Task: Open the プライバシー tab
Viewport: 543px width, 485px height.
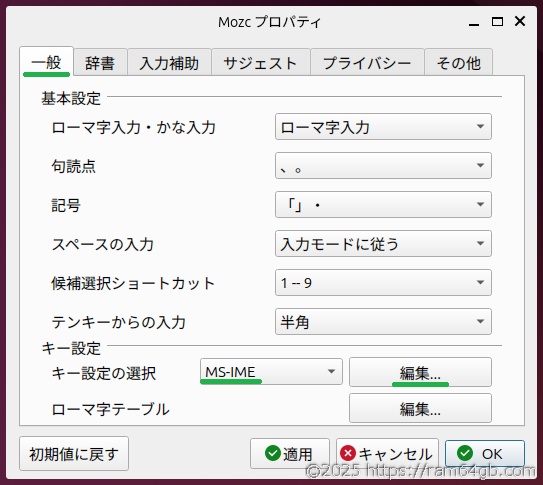Action: [367, 63]
